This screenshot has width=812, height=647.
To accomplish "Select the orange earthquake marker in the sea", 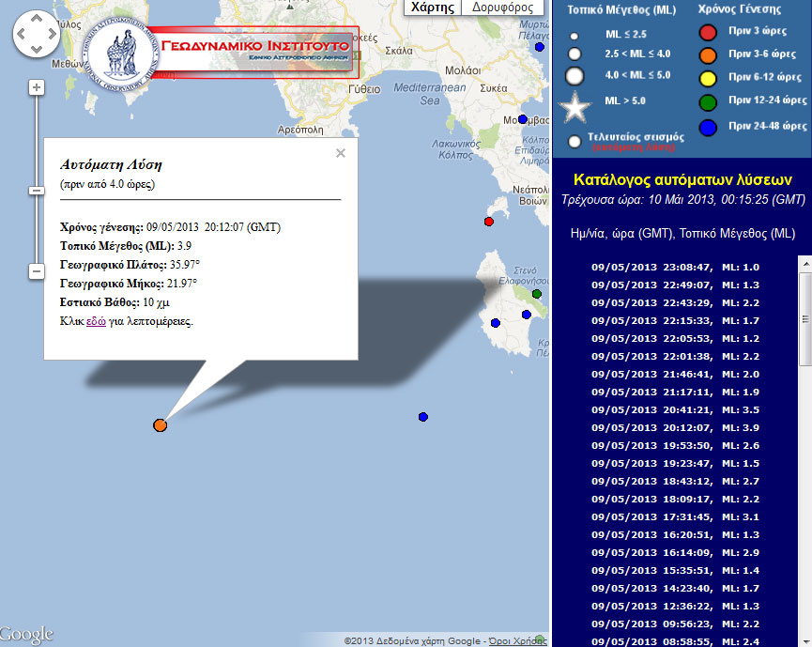I will [160, 425].
